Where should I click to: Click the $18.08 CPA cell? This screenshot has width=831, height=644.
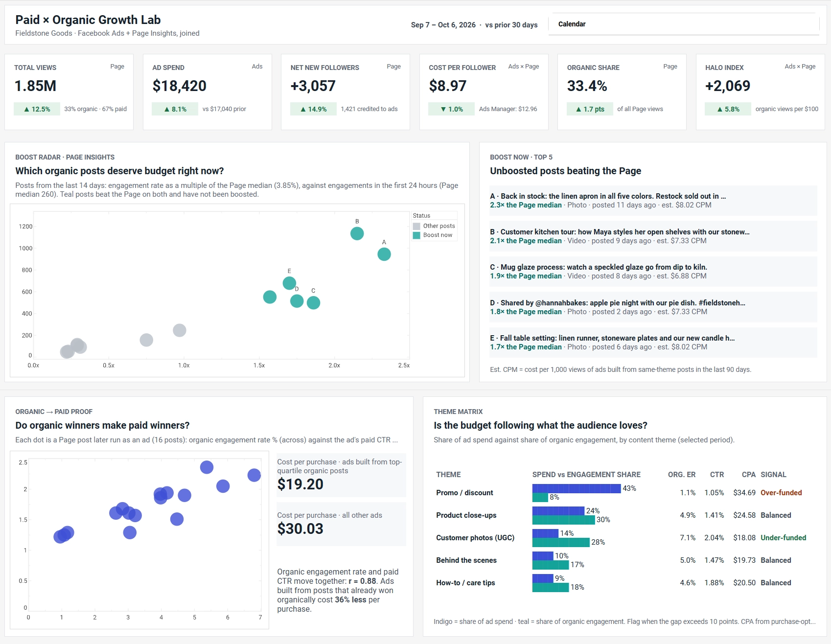pyautogui.click(x=744, y=538)
